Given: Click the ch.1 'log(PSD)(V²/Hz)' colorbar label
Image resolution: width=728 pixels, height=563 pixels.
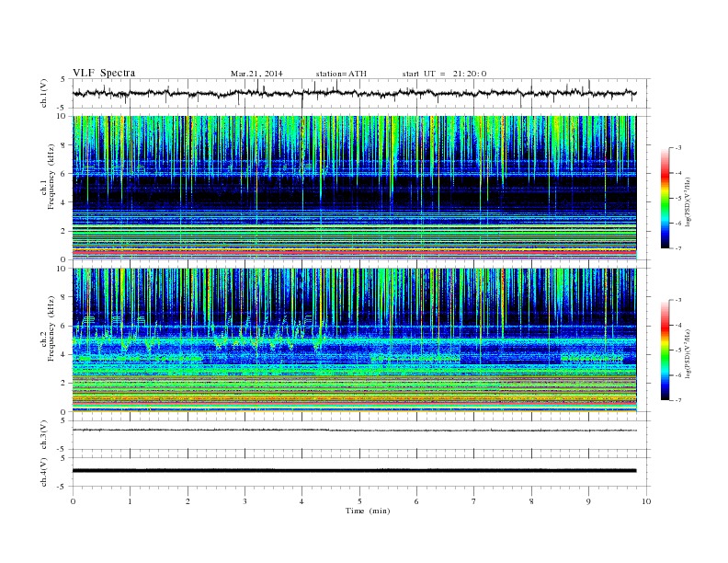Looking at the screenshot, I should click(688, 201).
